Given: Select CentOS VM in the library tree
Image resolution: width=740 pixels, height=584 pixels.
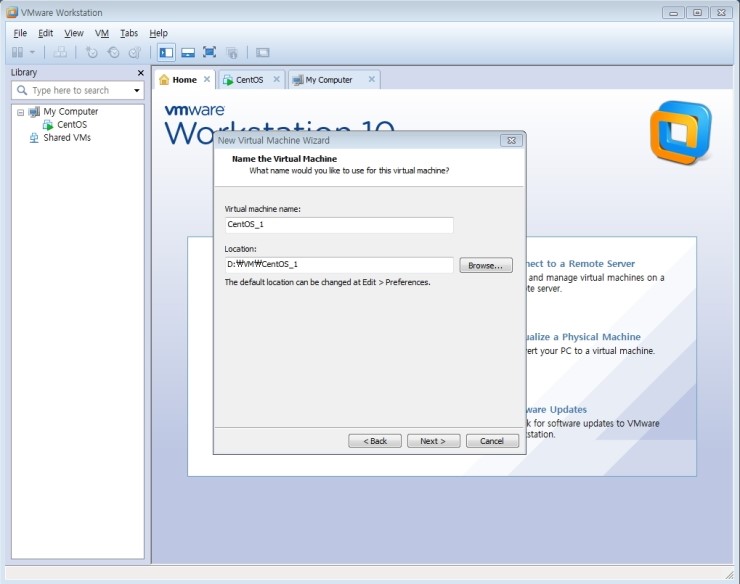Looking at the screenshot, I should click(x=72, y=125).
